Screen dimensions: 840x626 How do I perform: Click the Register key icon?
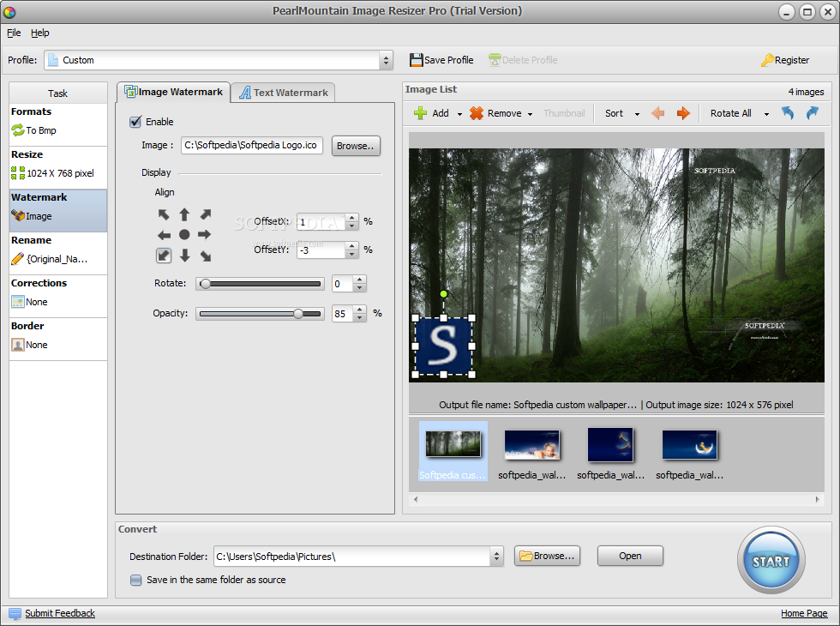click(x=767, y=60)
